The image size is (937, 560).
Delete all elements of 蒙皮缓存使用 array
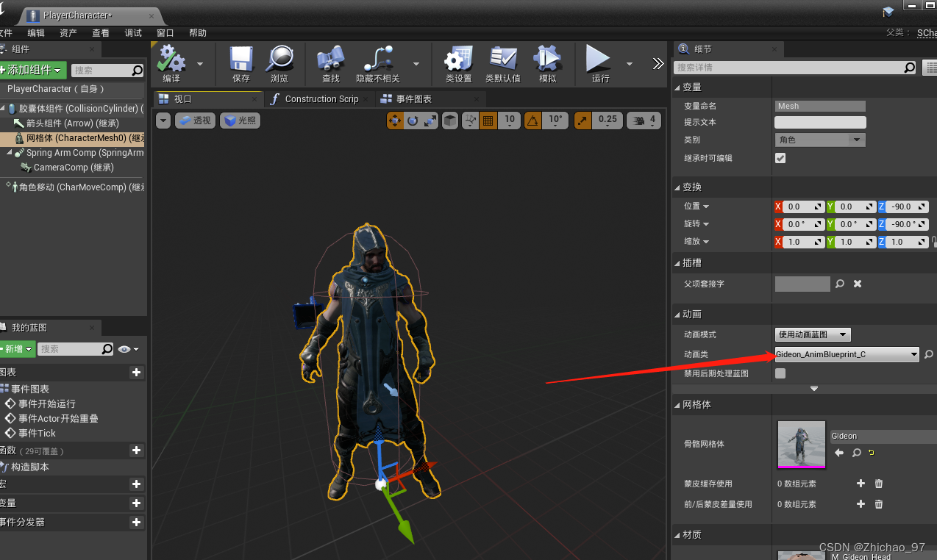(878, 484)
